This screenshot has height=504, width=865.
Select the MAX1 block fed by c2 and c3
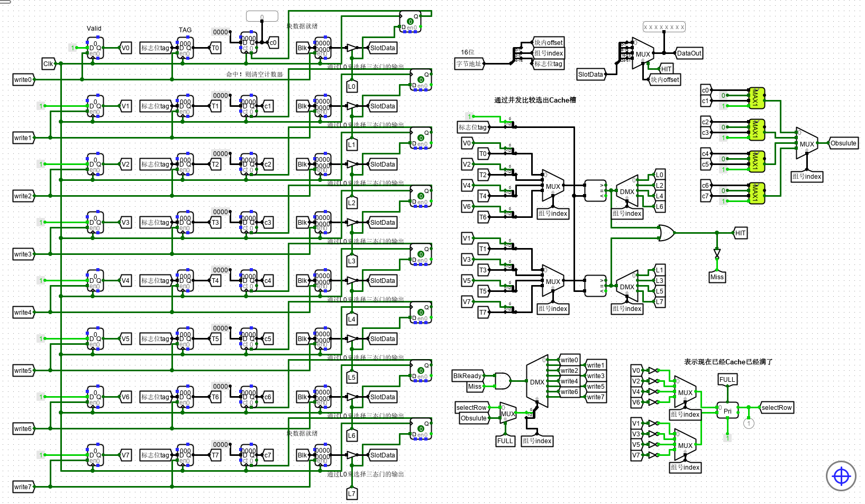pyautogui.click(x=757, y=130)
